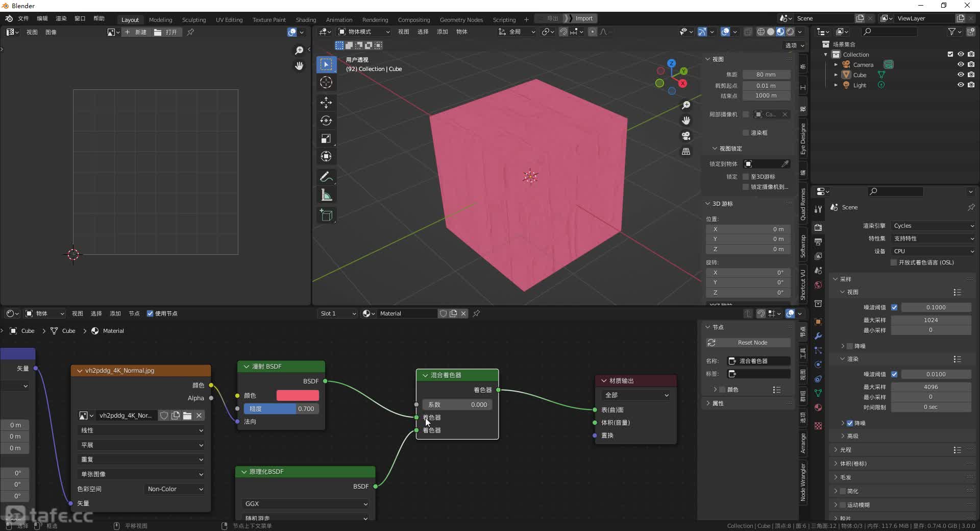
Task: Open the Material properties tab icon
Action: 818,407
